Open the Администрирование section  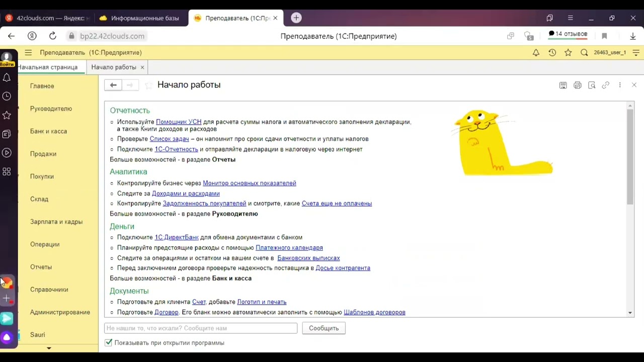click(x=60, y=312)
